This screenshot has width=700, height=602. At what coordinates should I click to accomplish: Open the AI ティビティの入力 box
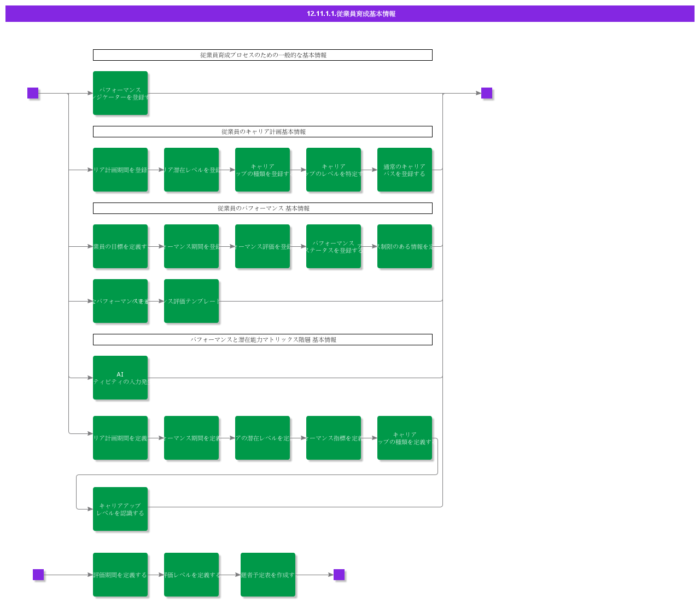pos(120,378)
